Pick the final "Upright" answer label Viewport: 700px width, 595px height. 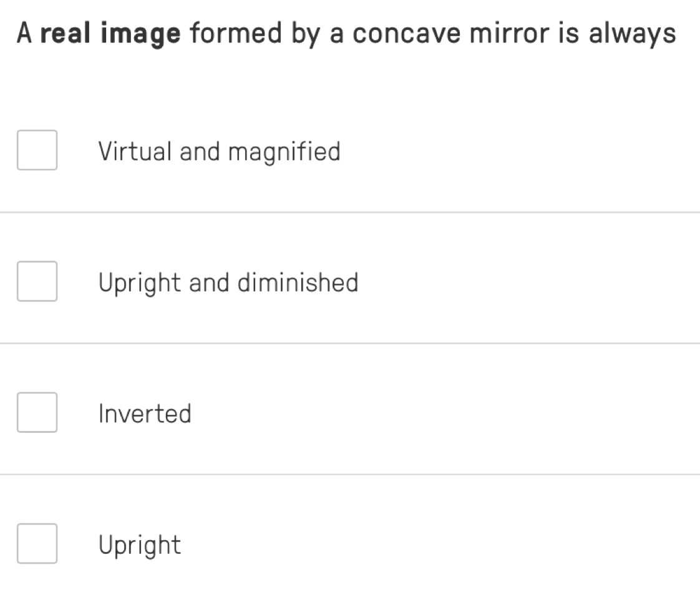140,546
